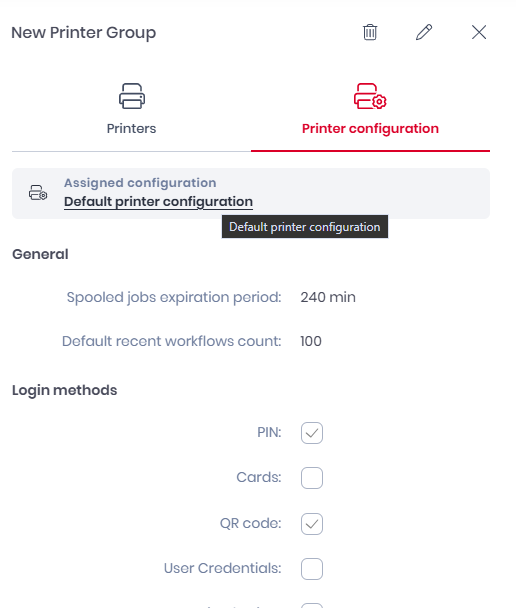Click the Assigned configuration label
Screen dimensions: 516x608
pyautogui.click(x=140, y=183)
